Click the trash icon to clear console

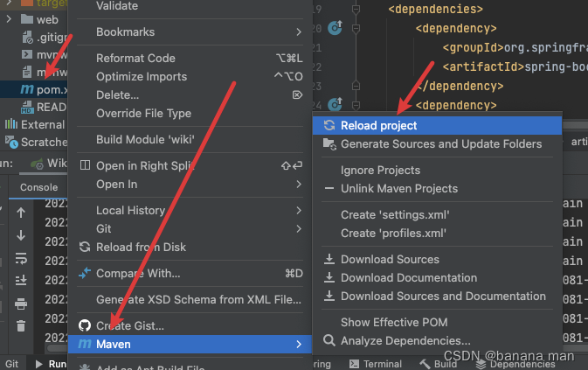[21, 325]
